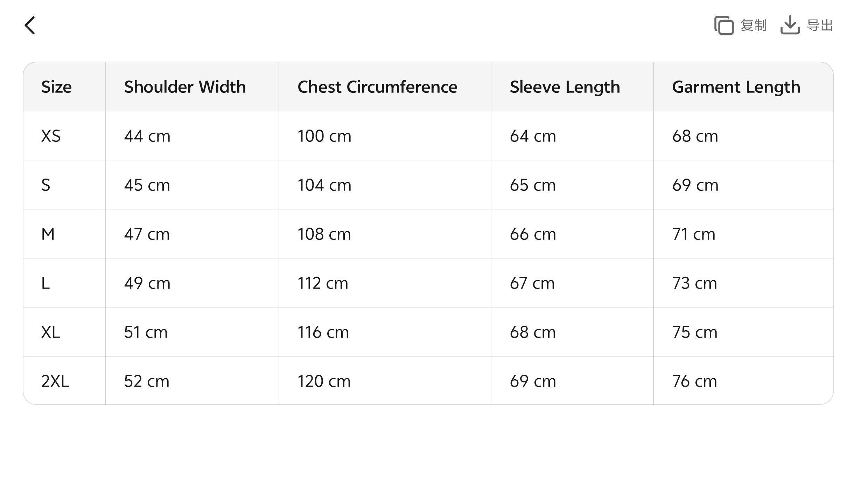Click the back arrow icon
This screenshot has width=868, height=484.
[x=30, y=26]
